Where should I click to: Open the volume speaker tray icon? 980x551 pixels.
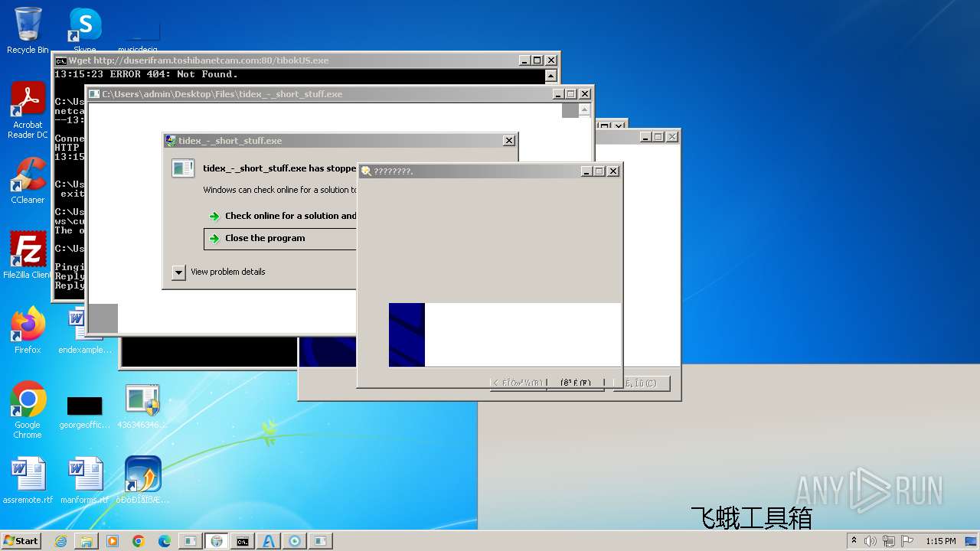(871, 541)
